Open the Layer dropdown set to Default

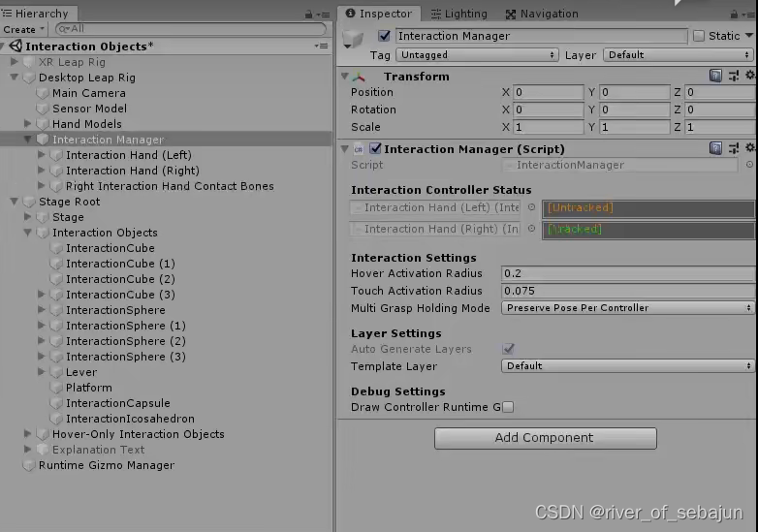(679, 55)
